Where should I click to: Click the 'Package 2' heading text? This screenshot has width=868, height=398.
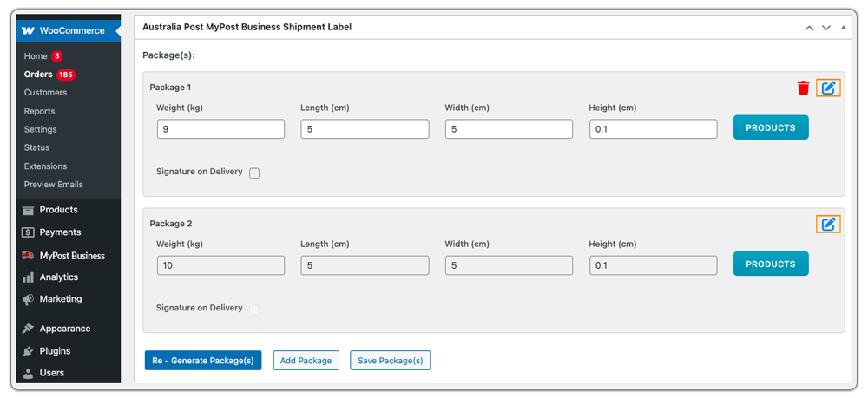[x=170, y=224]
